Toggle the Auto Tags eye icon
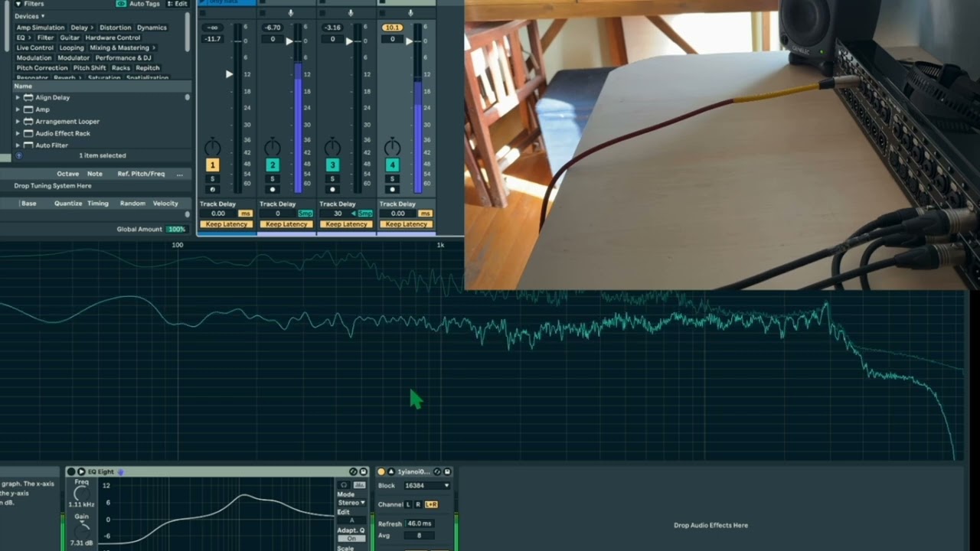The width and height of the screenshot is (980, 551). coord(121,4)
